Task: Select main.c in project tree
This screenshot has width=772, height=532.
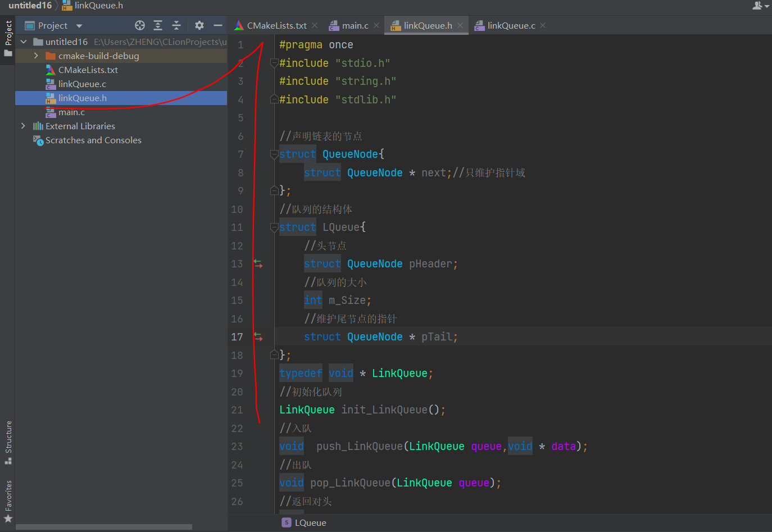Action: click(x=121, y=112)
